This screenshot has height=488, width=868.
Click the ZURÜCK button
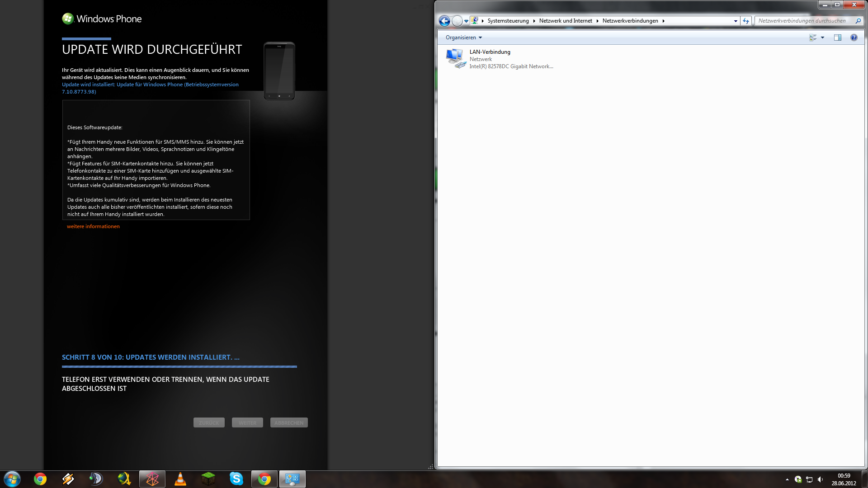pos(209,422)
